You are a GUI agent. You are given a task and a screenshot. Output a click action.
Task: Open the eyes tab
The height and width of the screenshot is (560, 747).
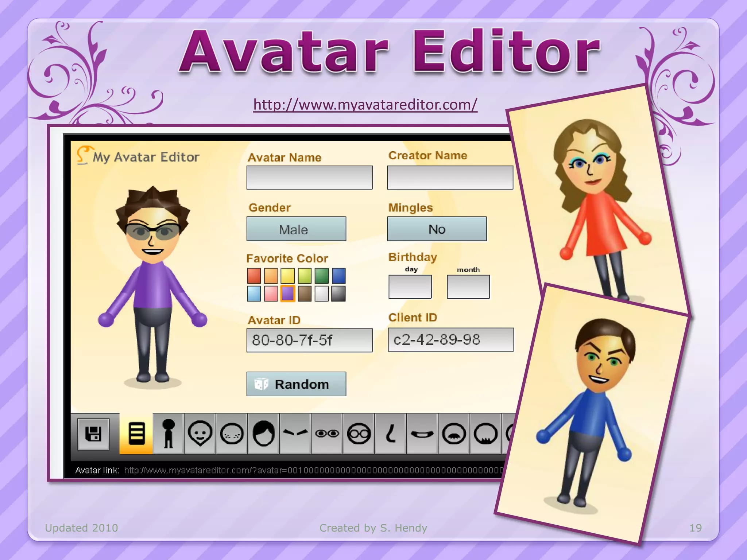click(327, 433)
